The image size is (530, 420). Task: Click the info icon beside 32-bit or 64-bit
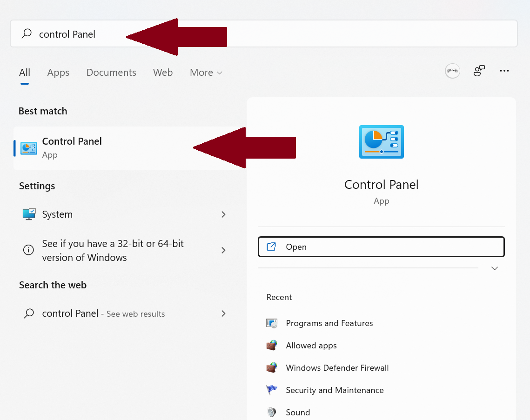pos(28,250)
